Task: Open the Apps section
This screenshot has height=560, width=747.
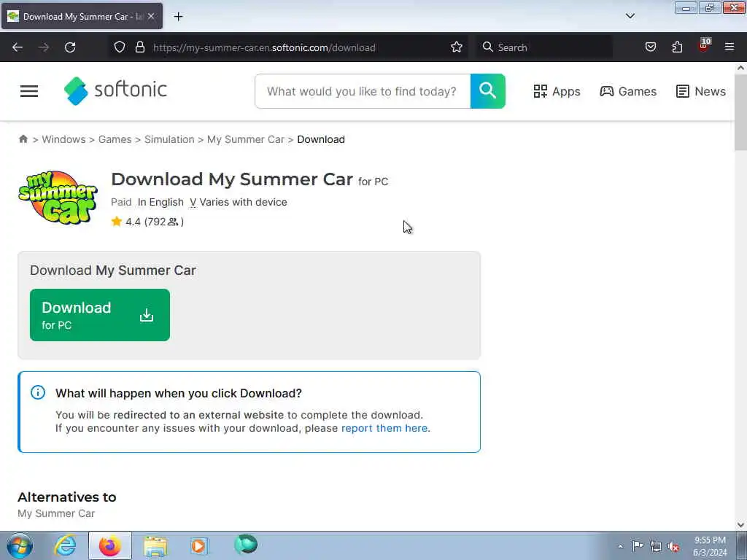Action: click(557, 91)
